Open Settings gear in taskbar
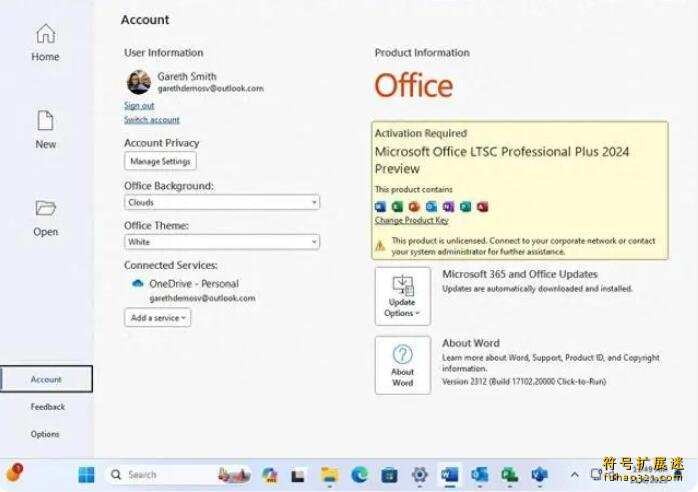Viewport: 698px width, 492px height. [419, 475]
